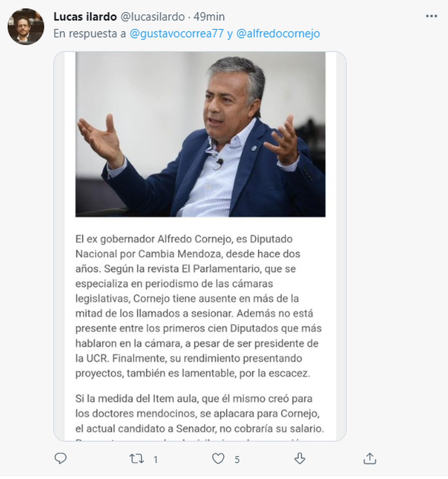Like the tweet with the heart icon
This screenshot has height=479, width=448.
[218, 458]
